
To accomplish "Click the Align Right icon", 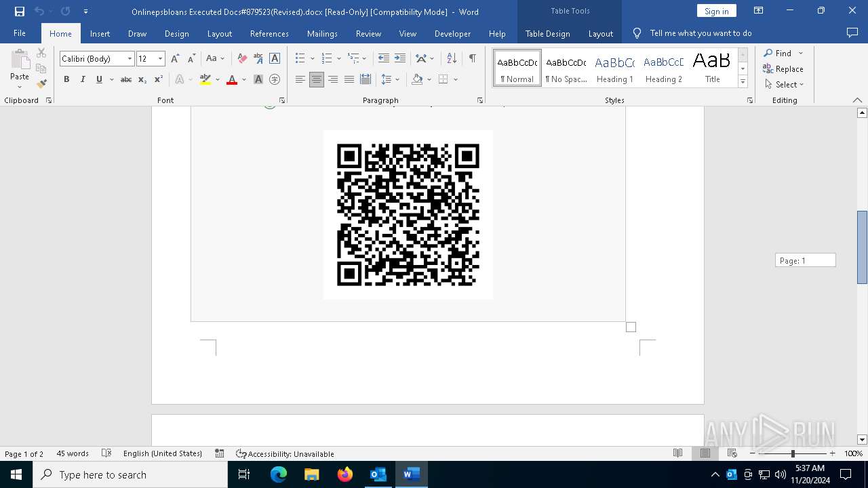I will 333,79.
